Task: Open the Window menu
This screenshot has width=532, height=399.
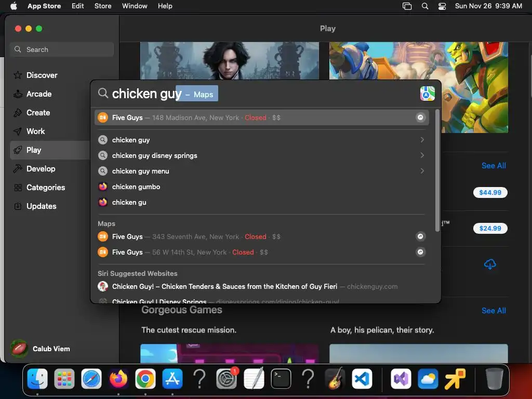Action: (x=135, y=6)
